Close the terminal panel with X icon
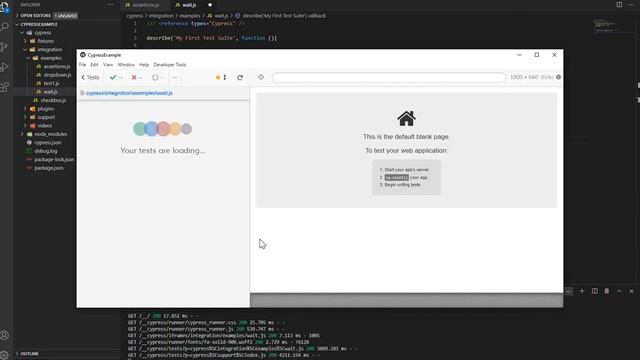Viewport: 640px width, 360px height. tap(631, 291)
